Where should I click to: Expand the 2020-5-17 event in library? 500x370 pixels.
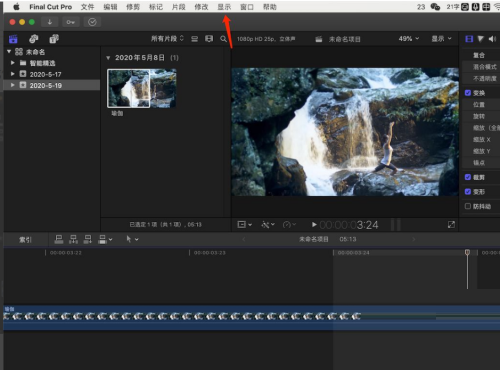coord(12,74)
